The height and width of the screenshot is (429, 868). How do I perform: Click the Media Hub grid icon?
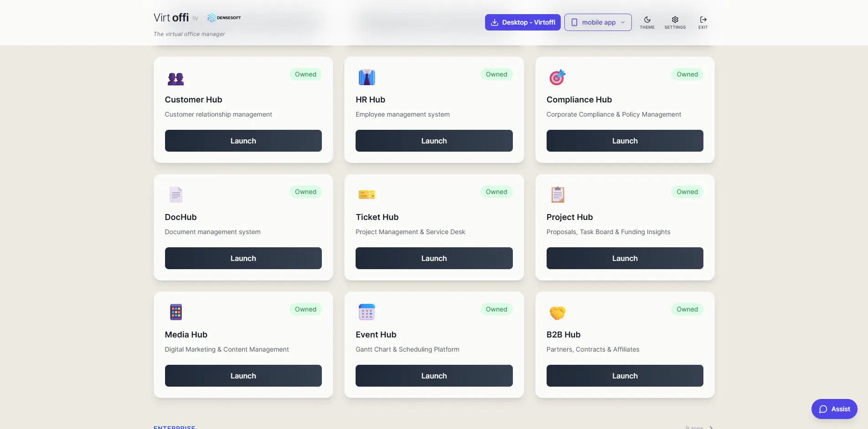tap(176, 312)
